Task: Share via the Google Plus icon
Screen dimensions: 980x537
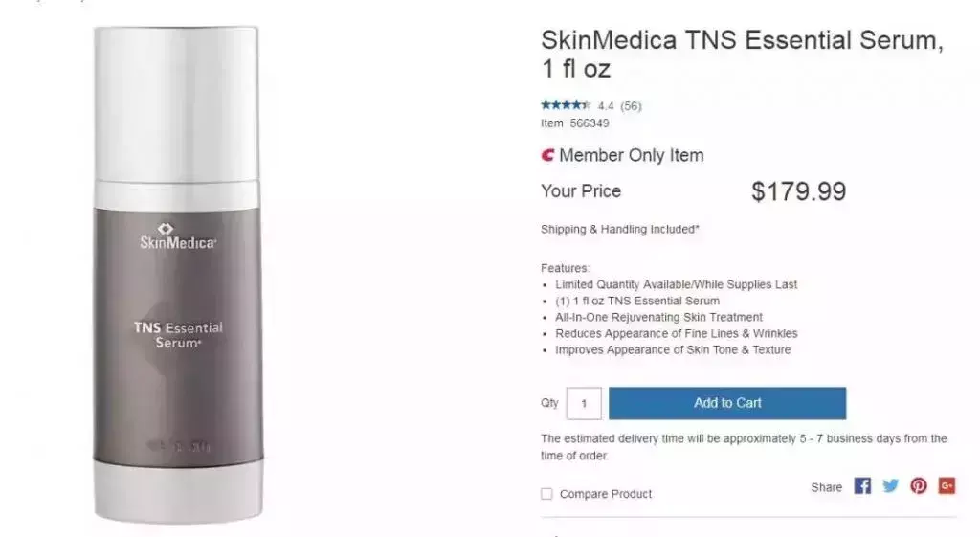Action: (947, 485)
